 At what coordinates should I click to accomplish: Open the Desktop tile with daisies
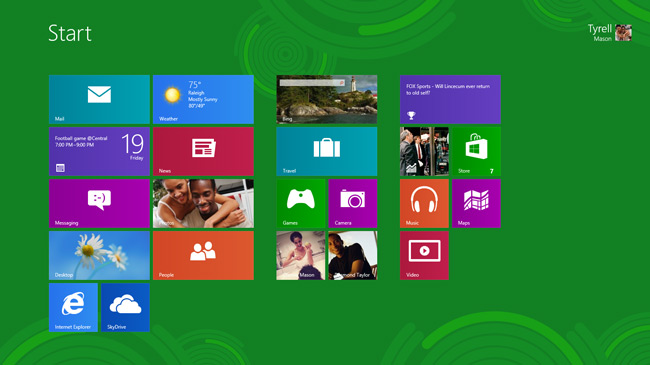pos(99,256)
